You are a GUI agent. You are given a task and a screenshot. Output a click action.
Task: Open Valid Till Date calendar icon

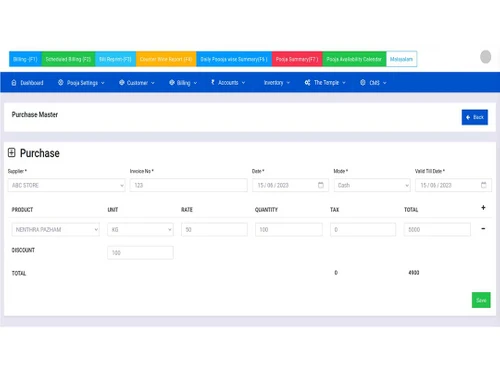[x=484, y=185]
